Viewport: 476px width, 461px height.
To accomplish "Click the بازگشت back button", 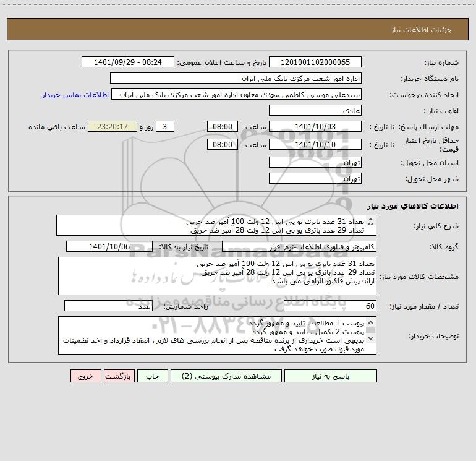I will pyautogui.click(x=119, y=376).
